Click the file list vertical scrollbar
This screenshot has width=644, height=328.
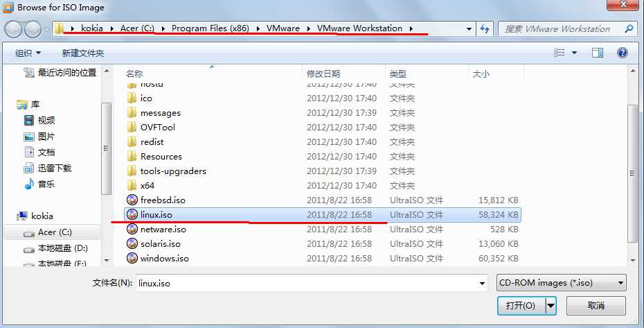tap(633, 173)
